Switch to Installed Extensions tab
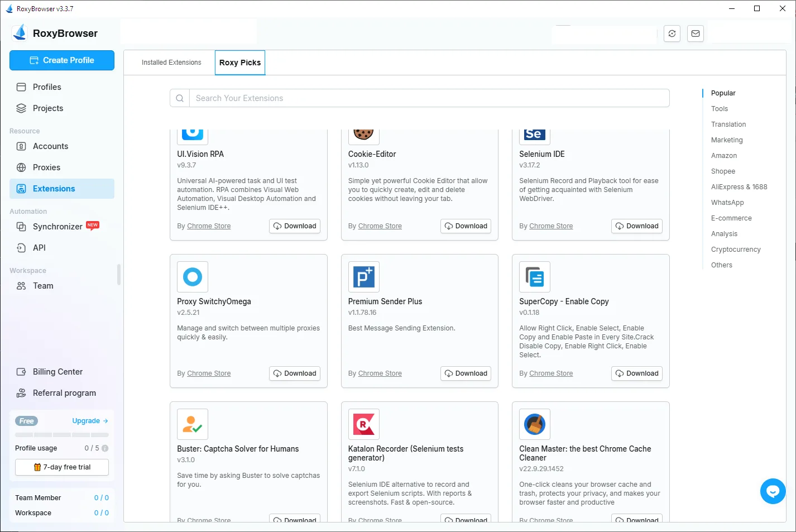The image size is (796, 532). [171, 63]
